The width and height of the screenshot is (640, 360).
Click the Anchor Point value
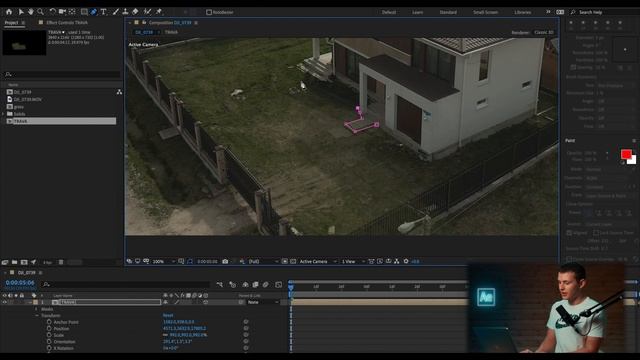click(179, 322)
